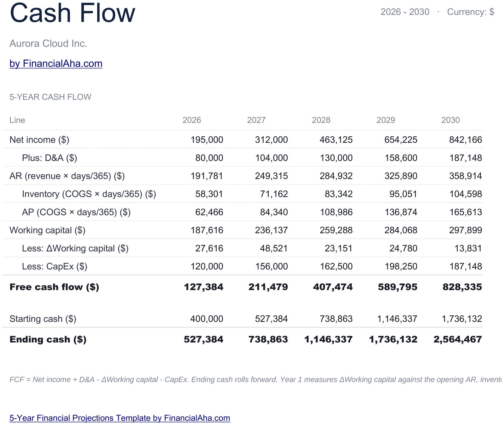Click D&A value 130,000
The height and width of the screenshot is (425, 504).
(x=336, y=158)
